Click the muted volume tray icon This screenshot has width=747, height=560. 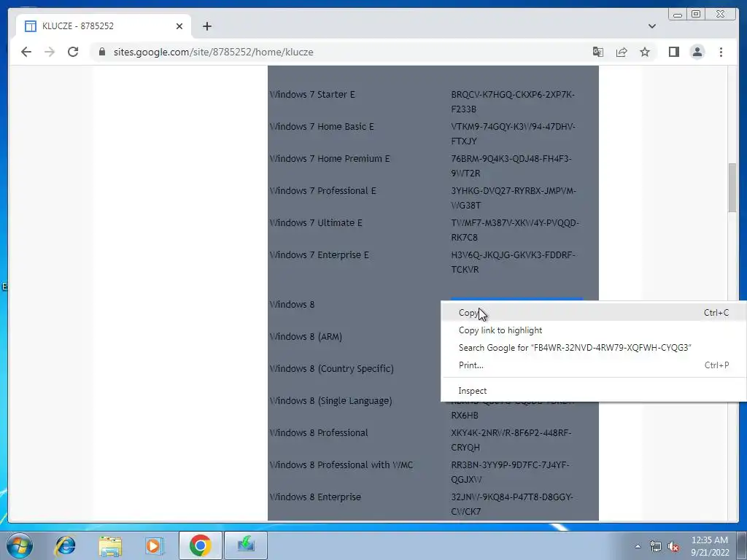click(673, 546)
